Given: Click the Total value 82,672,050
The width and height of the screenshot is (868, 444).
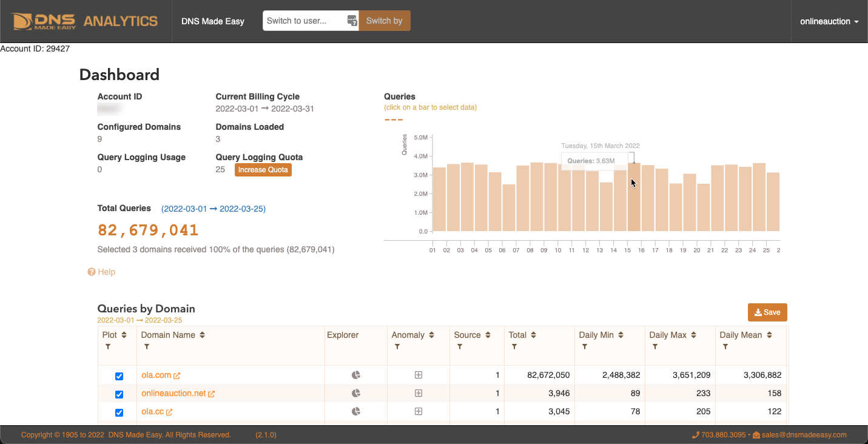Looking at the screenshot, I should (x=548, y=375).
